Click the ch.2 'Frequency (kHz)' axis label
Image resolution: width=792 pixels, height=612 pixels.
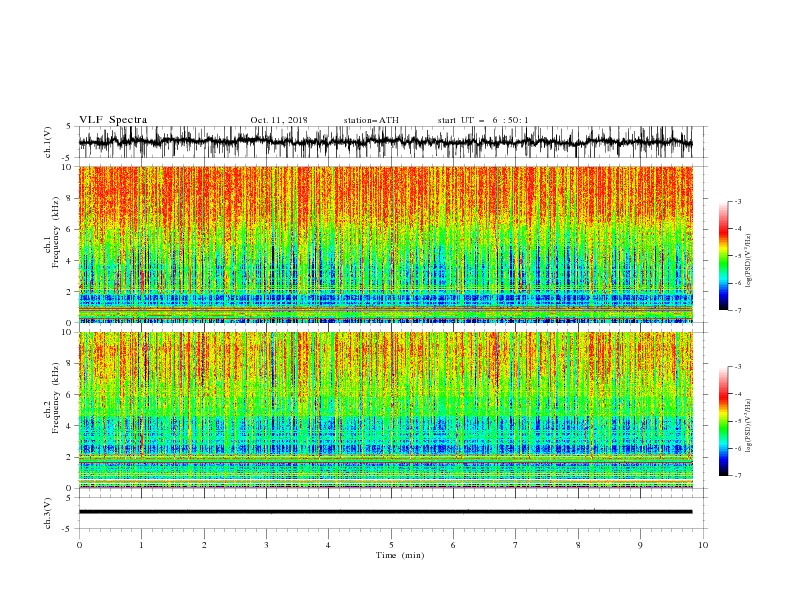pyautogui.click(x=55, y=397)
